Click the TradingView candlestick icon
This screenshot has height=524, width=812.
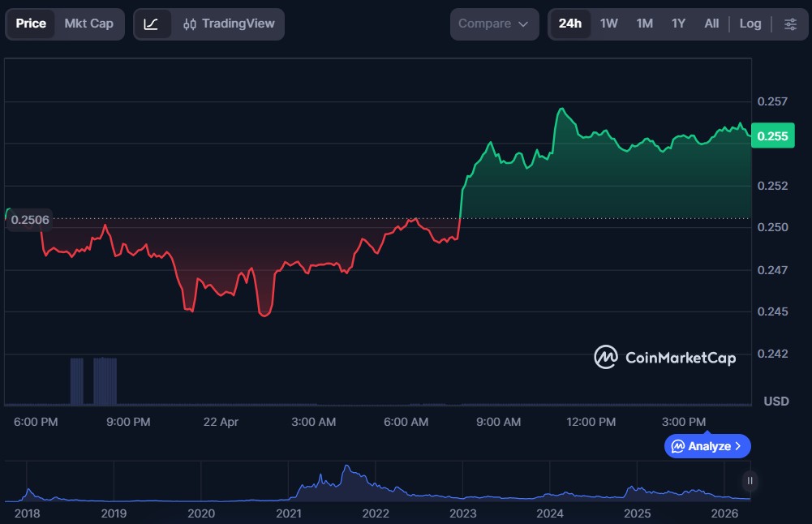tap(190, 24)
